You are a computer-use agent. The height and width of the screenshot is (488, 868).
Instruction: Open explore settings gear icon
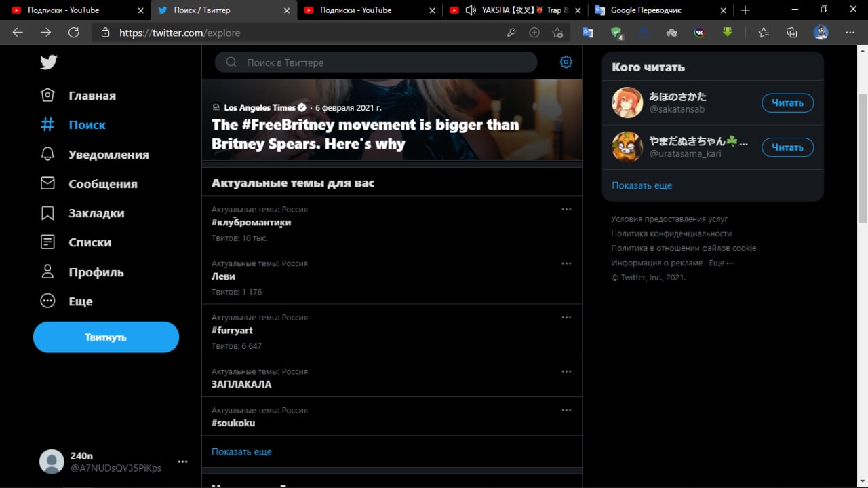566,62
